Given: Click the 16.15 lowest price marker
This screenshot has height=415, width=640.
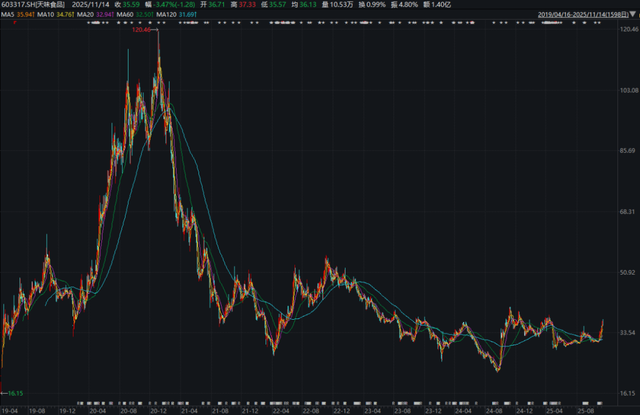Looking at the screenshot, I should [x=15, y=394].
